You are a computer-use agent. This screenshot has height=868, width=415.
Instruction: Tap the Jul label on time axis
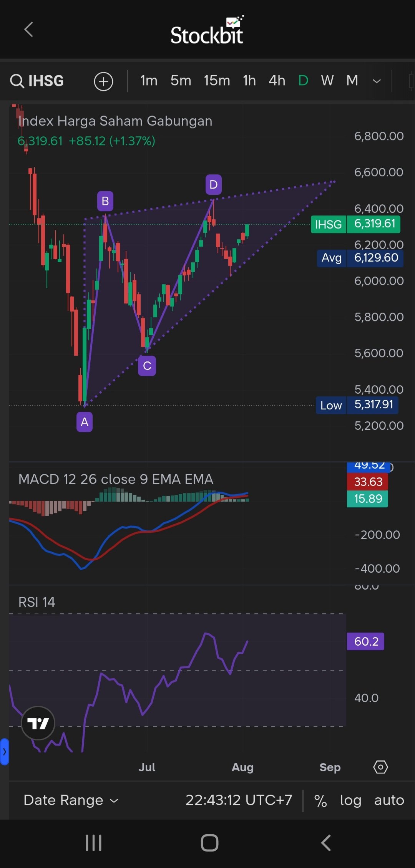147,767
